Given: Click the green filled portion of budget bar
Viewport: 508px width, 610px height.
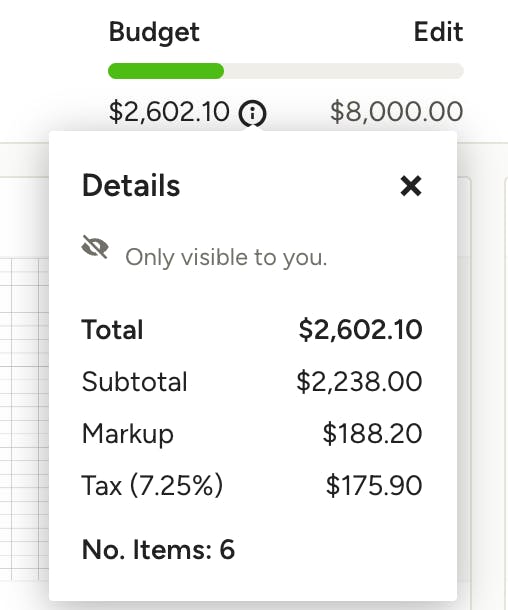Looking at the screenshot, I should [x=166, y=71].
